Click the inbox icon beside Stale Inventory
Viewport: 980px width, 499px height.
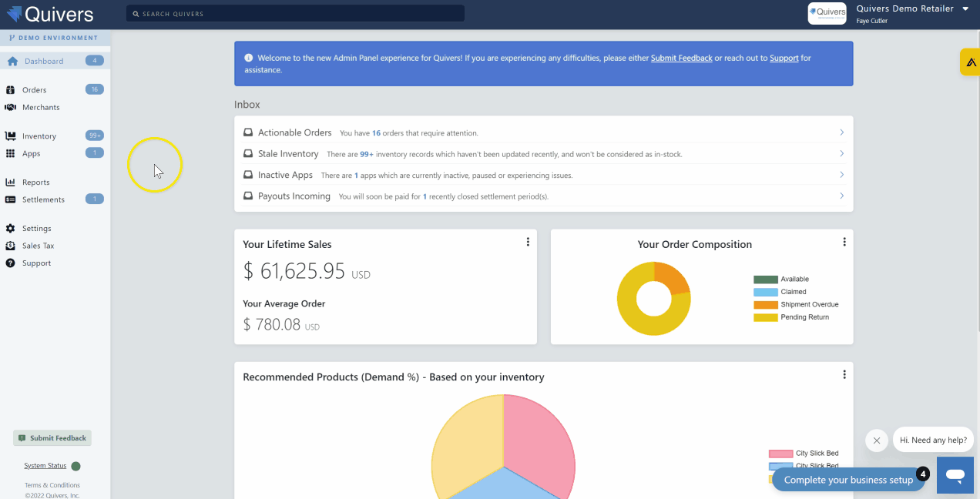(x=248, y=154)
